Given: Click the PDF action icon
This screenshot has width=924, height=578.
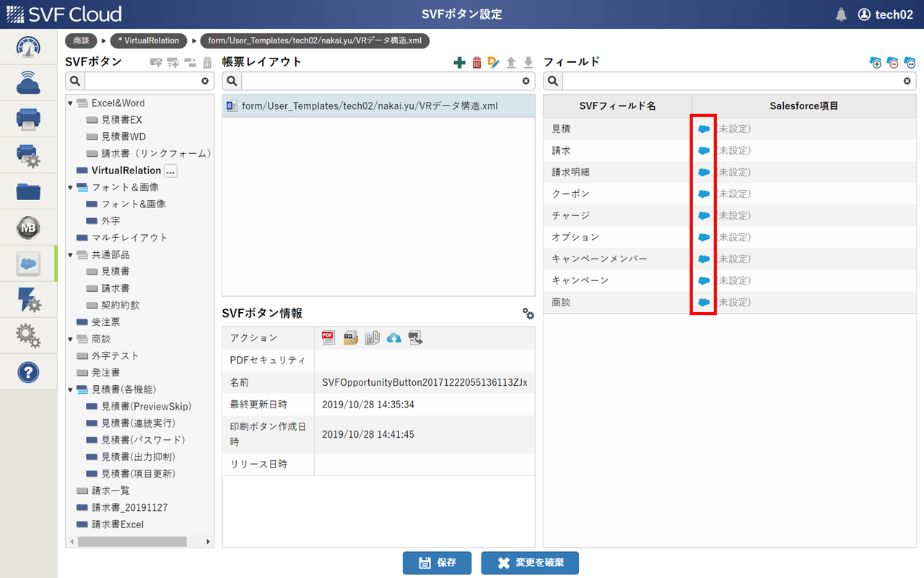Looking at the screenshot, I should [328, 337].
